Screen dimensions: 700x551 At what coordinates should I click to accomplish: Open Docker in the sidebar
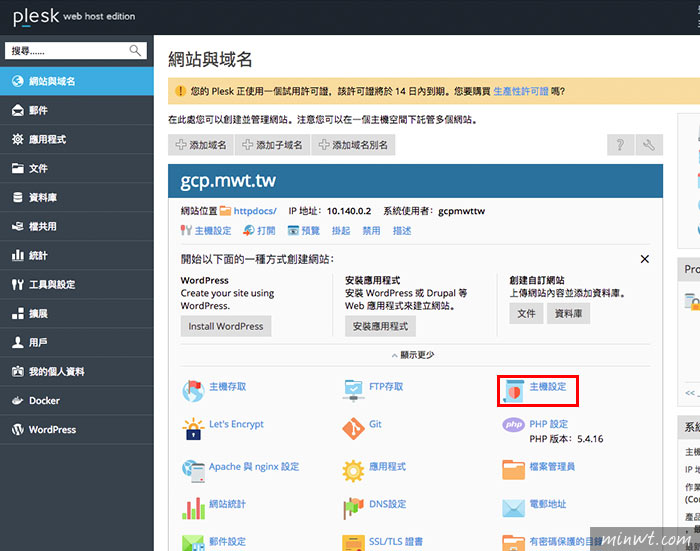pyautogui.click(x=77, y=401)
